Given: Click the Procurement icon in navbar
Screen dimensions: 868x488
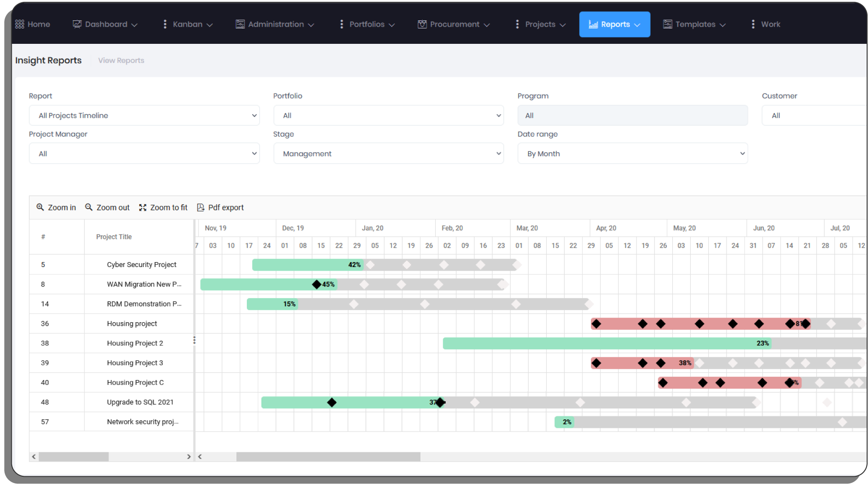Looking at the screenshot, I should 422,24.
